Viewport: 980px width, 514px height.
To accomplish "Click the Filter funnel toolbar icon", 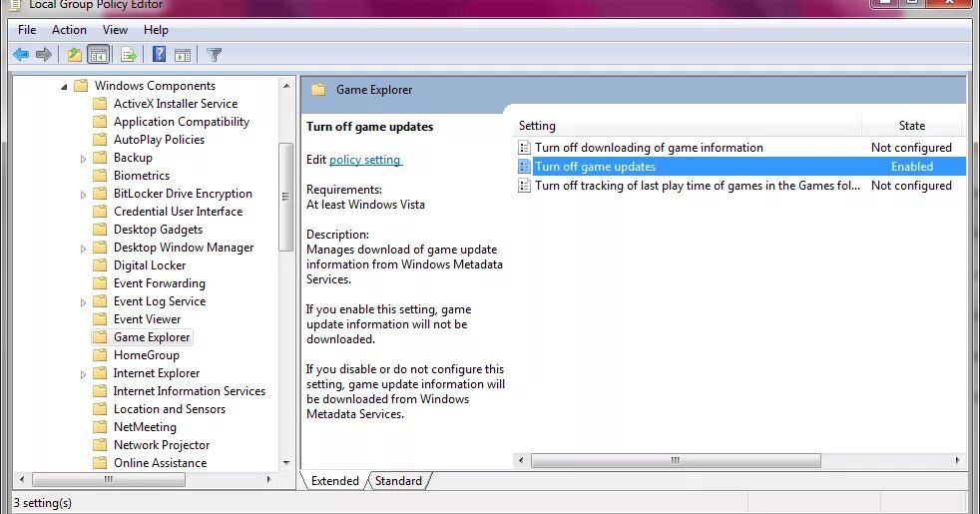I will (x=215, y=55).
